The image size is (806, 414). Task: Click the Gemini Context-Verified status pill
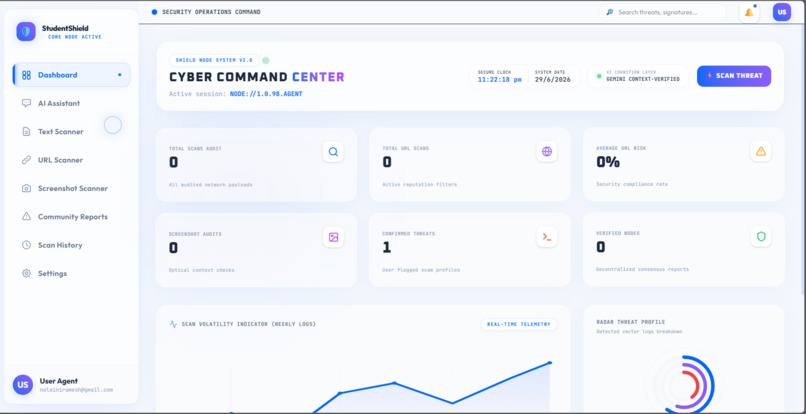638,76
